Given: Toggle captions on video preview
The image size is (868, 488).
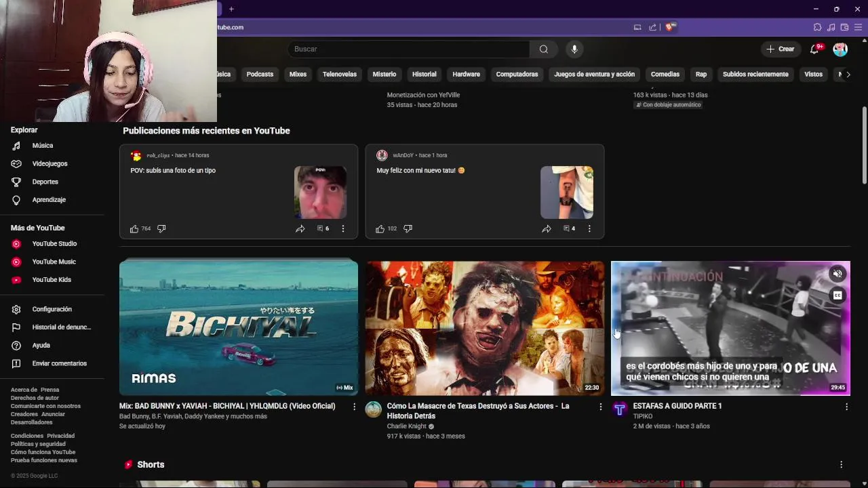Looking at the screenshot, I should coord(837,295).
